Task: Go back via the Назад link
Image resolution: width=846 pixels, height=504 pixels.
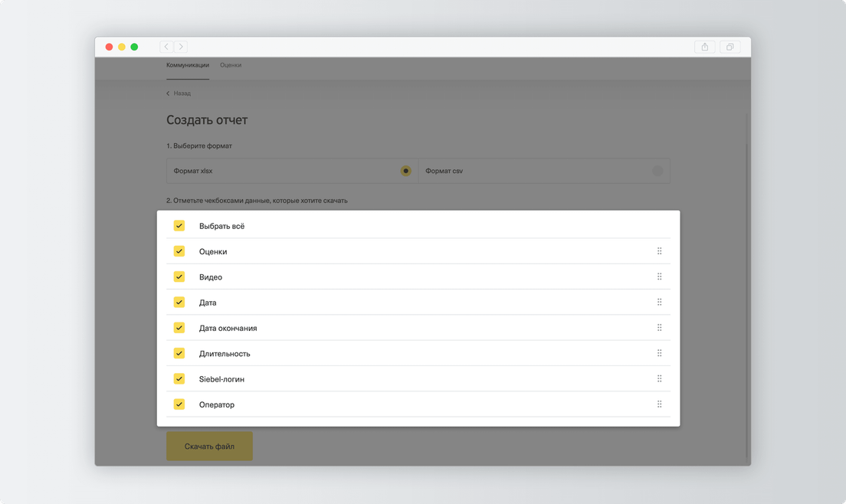Action: (x=179, y=93)
